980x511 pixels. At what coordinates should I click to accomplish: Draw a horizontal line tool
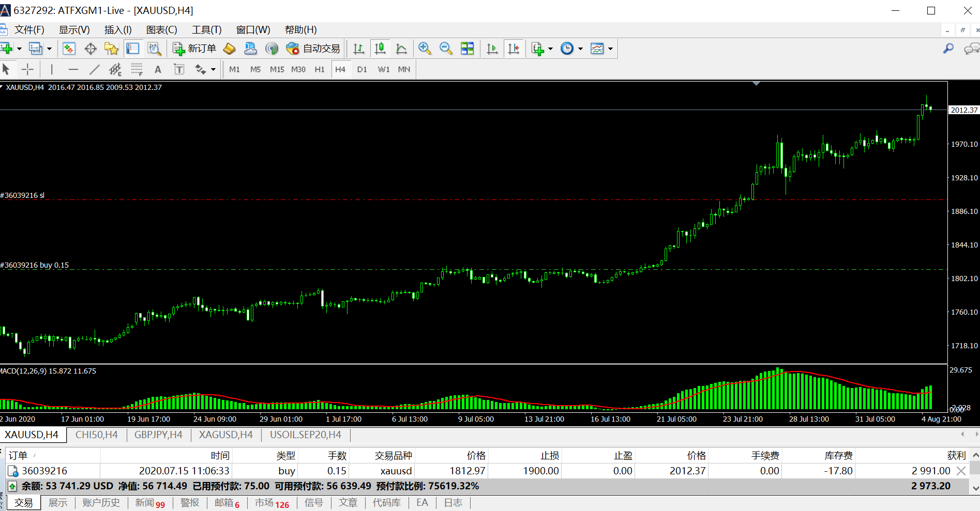(x=73, y=69)
